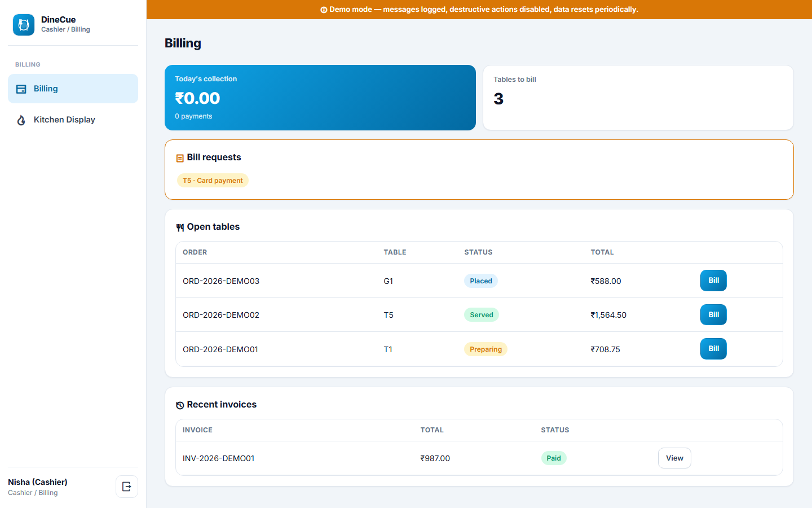Click the total ₹1,564.50
The image size is (812, 508).
(608, 315)
